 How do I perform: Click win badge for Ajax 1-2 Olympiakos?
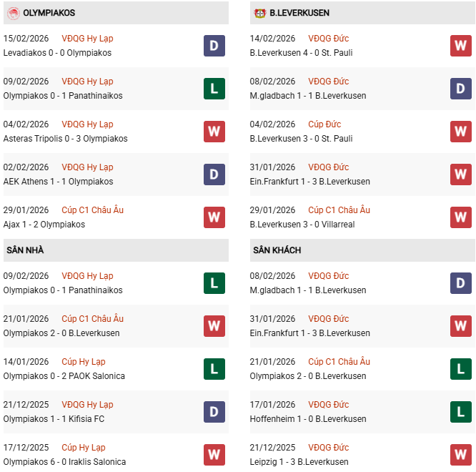click(214, 217)
